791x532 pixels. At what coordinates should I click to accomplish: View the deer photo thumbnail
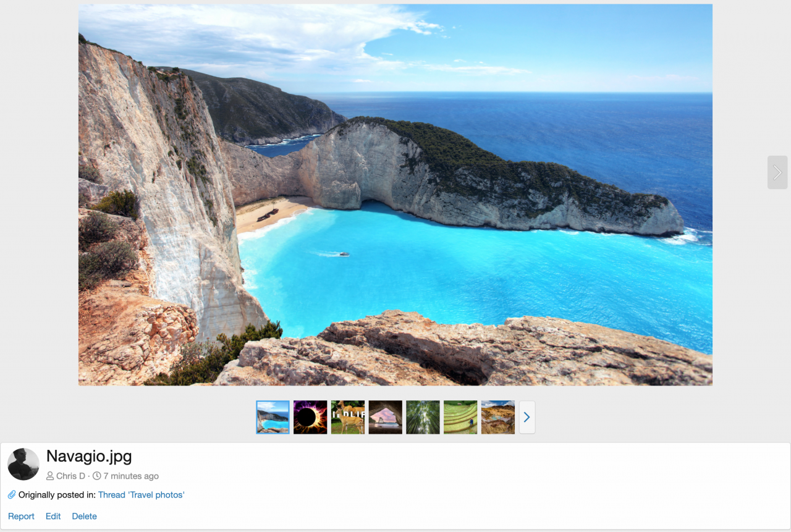pos(348,417)
